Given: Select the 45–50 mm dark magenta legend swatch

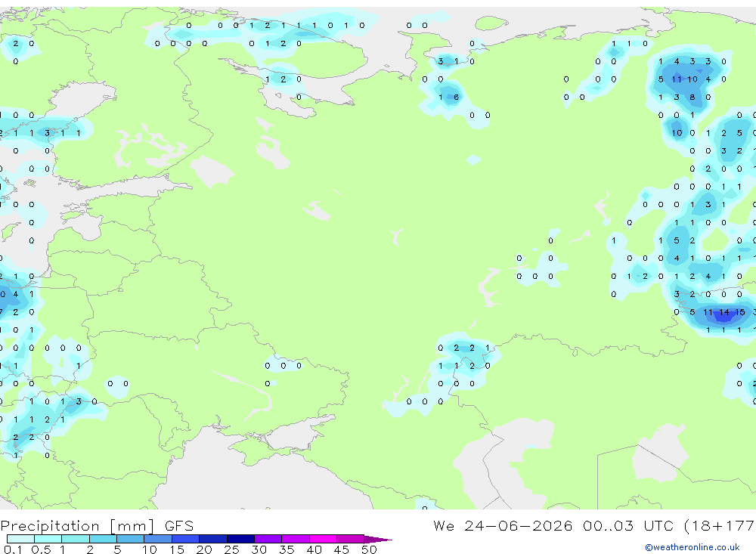Looking at the screenshot, I should pos(350,539).
